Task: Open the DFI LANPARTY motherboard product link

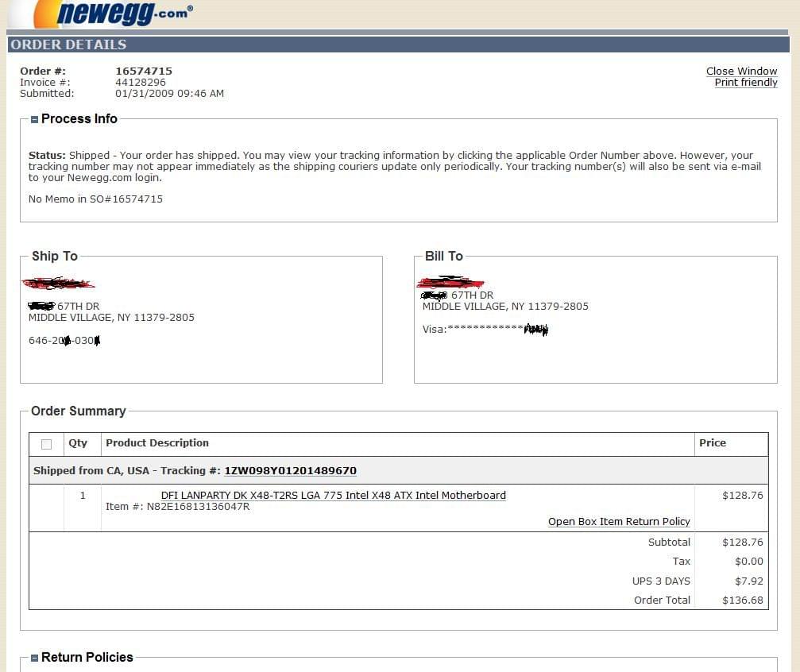Action: click(x=333, y=495)
